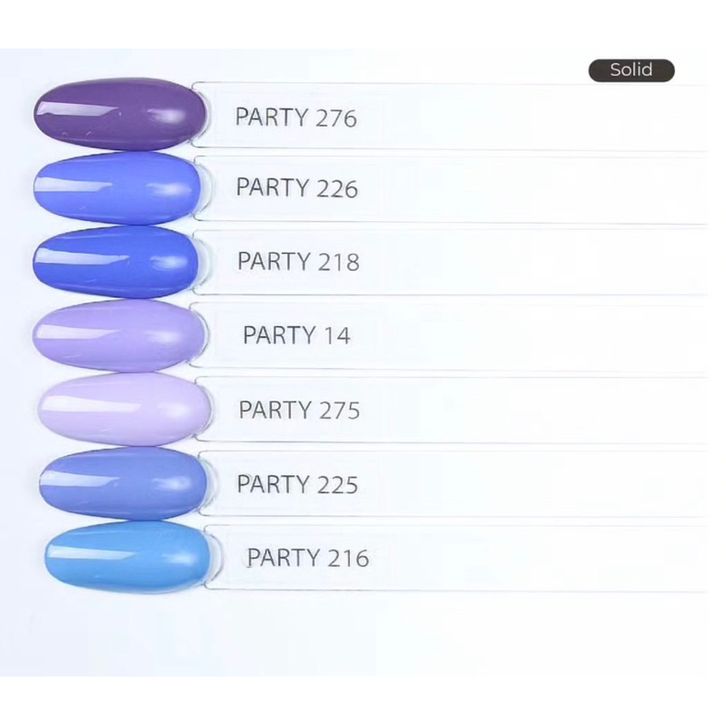Click the Solid category badge
This screenshot has width=726, height=726.
629,70
